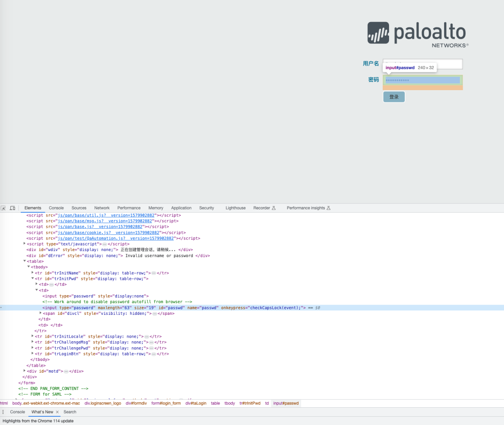
Task: Select the Memory tab
Action: 156,208
